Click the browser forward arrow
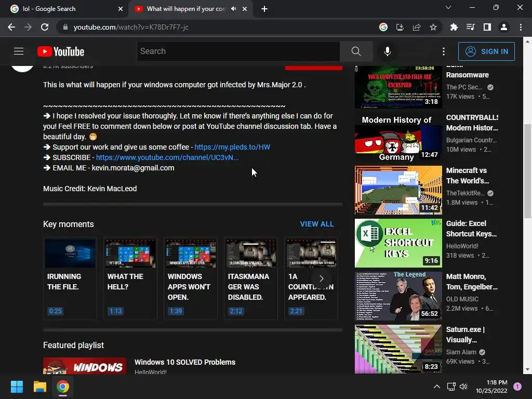The width and height of the screenshot is (532, 399). point(28,27)
